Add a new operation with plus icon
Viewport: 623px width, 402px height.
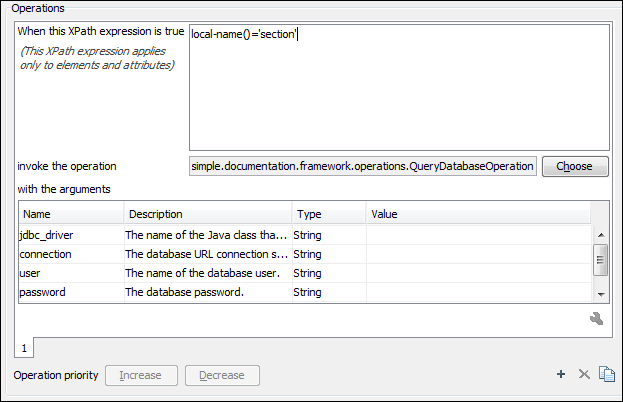tap(562, 374)
